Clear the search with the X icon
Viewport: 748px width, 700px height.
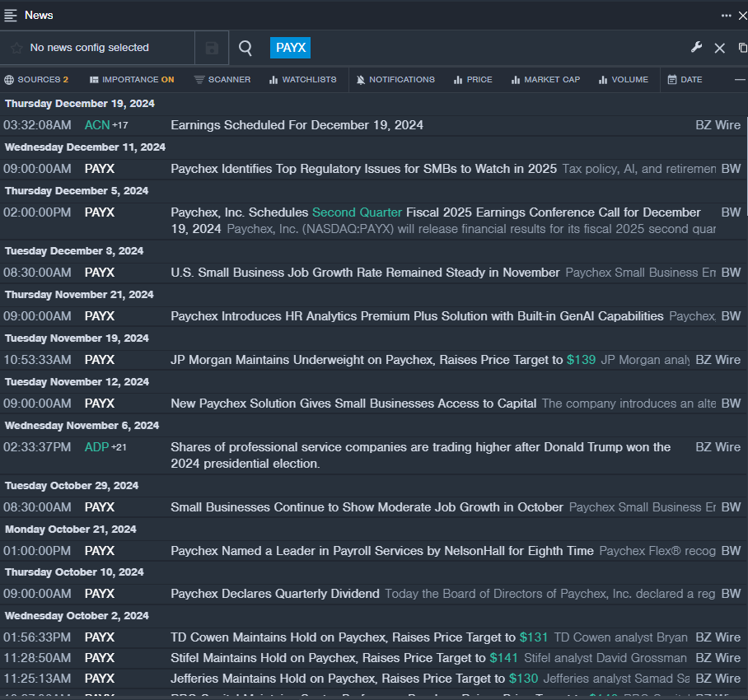[x=719, y=48]
